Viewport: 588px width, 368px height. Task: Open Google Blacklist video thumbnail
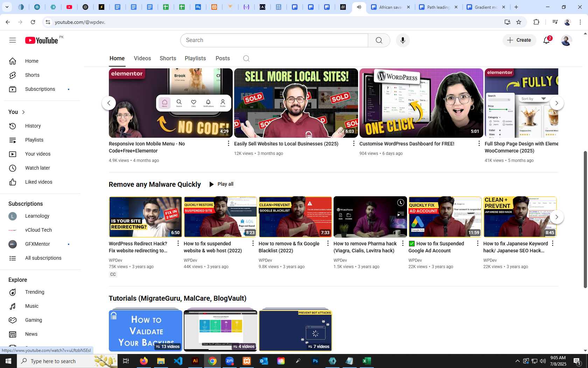coord(295,217)
